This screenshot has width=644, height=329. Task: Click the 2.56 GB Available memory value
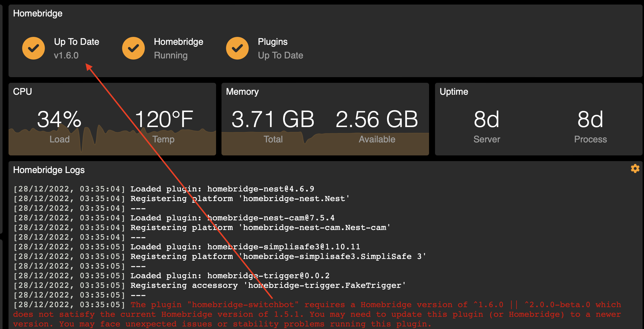pos(377,119)
